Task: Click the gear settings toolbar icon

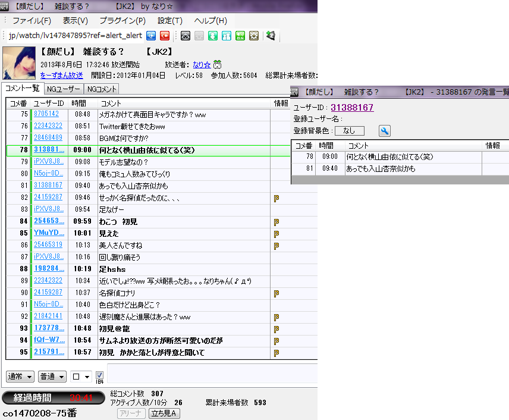Action: (x=254, y=36)
